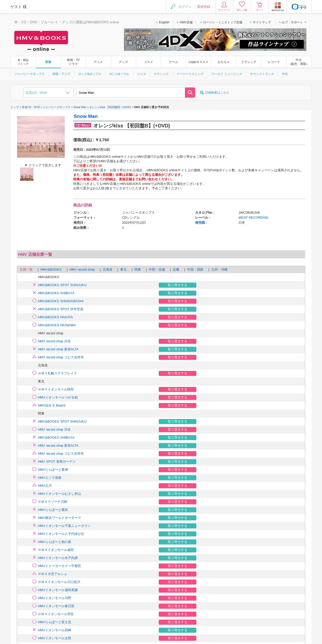Click 取り置きする for HMV札幌ステラプレイス
The width and height of the screenshot is (322, 644).
tap(178, 373)
